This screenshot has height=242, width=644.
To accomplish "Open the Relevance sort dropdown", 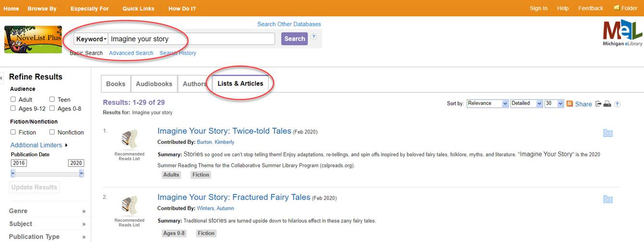I will [487, 103].
